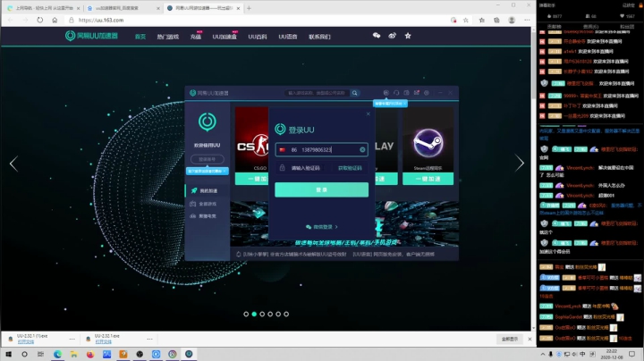
Task: Open a new browser tab
Action: point(249,8)
